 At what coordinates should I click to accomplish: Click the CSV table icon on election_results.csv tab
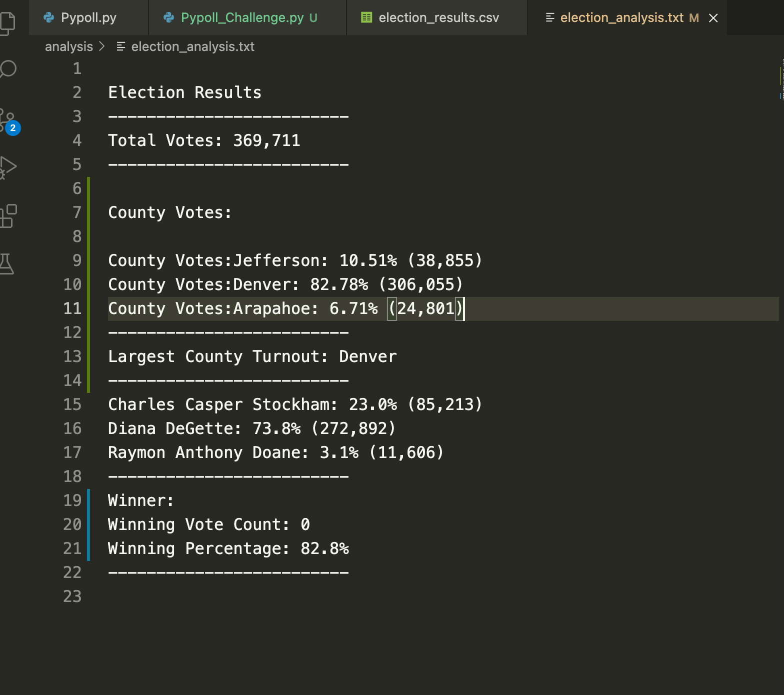(x=366, y=17)
